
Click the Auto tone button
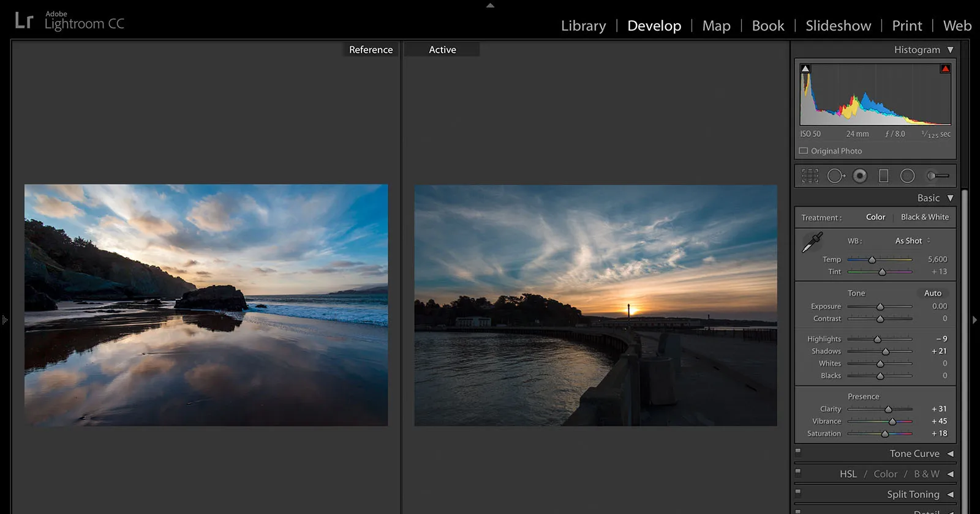(932, 293)
